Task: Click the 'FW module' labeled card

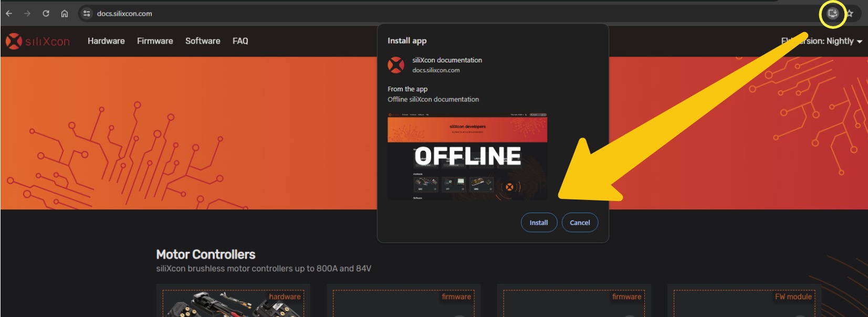Action: [x=744, y=301]
